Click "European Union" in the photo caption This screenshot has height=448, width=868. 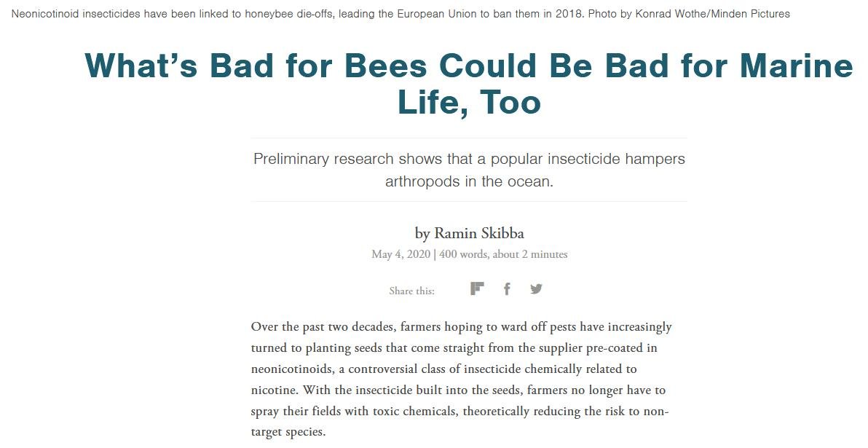(433, 14)
